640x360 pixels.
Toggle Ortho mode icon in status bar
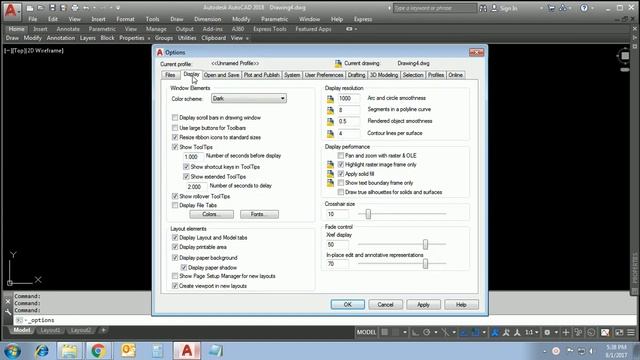click(x=415, y=332)
